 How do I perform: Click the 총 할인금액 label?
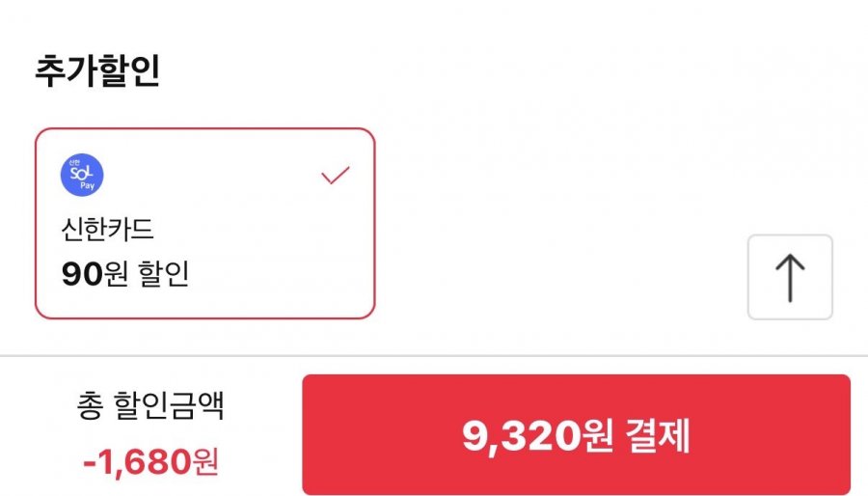coord(150,406)
